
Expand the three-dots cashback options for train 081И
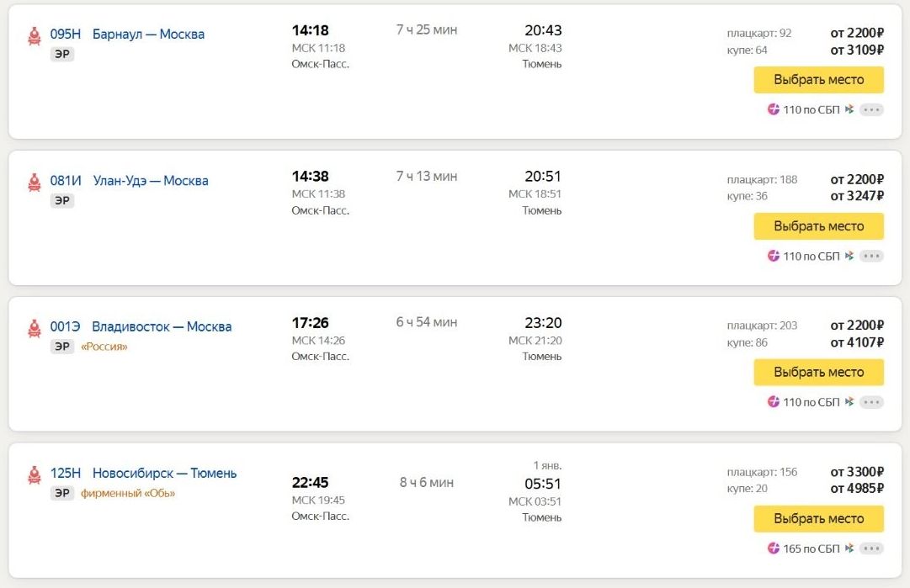(871, 256)
